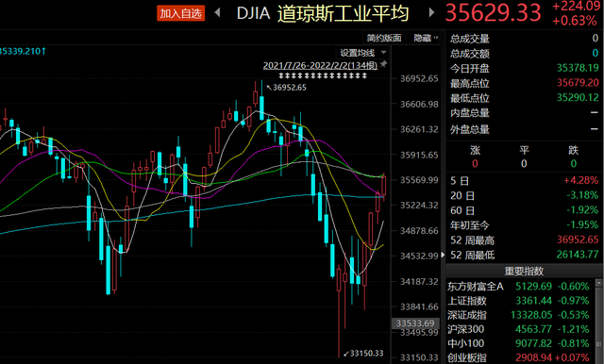This screenshot has height=364, width=604.
Task: Select 中小100 index row
Action: click(x=518, y=343)
